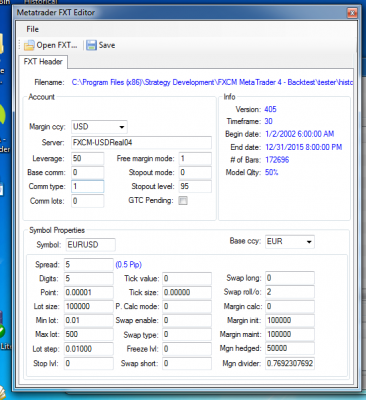Open the File menu
Screen dimensions: 366x400
coord(32,29)
